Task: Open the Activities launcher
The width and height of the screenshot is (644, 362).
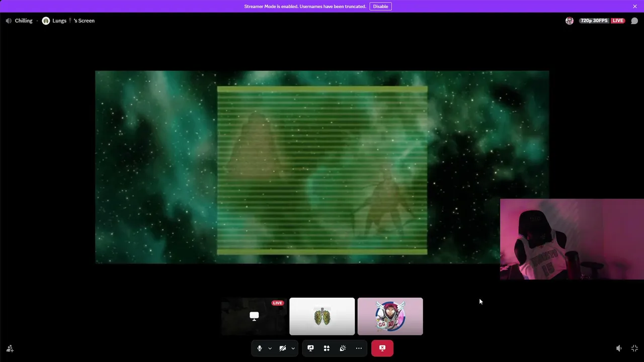Action: (327, 348)
